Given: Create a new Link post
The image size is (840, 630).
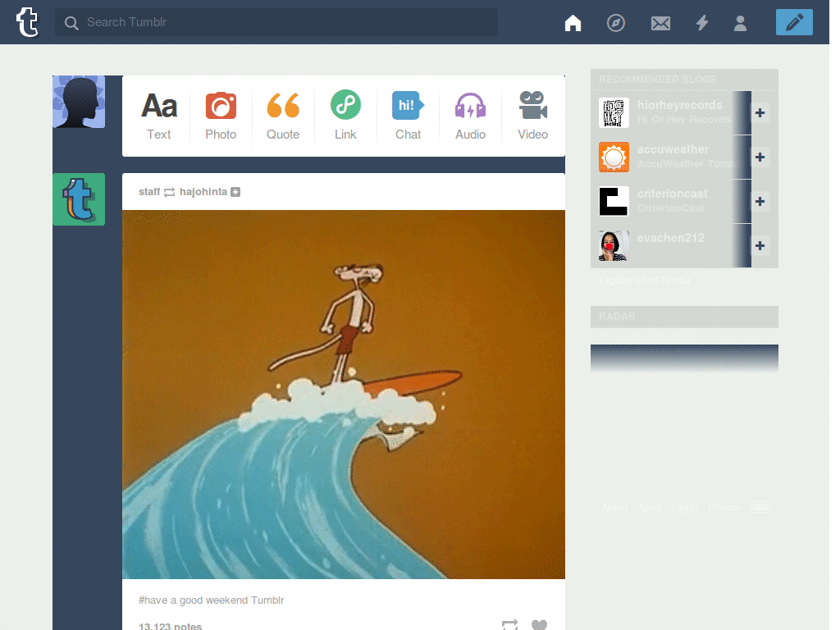Looking at the screenshot, I should (345, 116).
